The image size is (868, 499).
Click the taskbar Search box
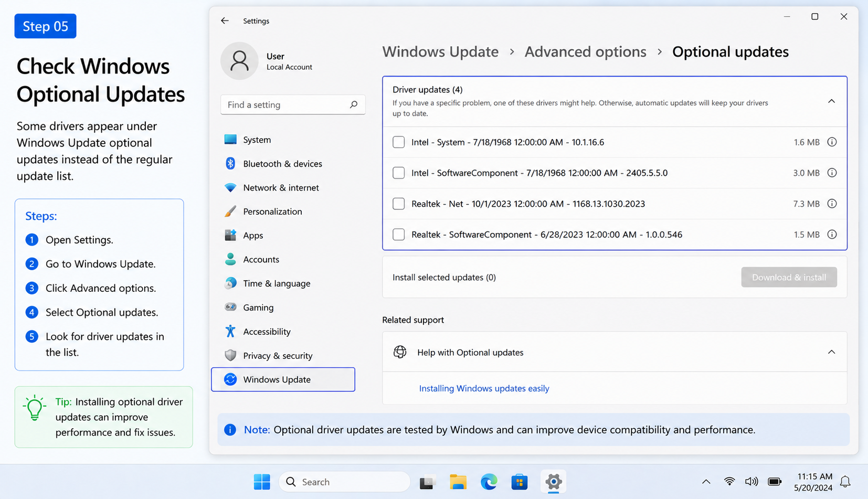[x=344, y=482]
